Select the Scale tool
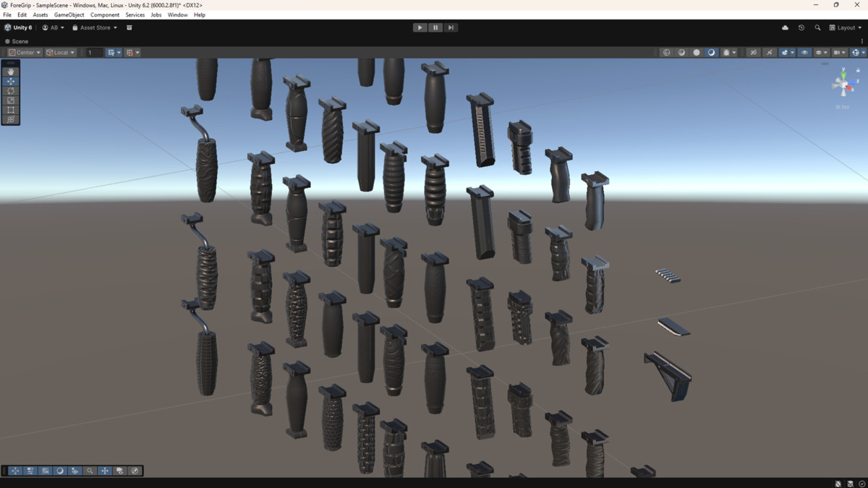Viewport: 868px width, 488px height. (10, 100)
